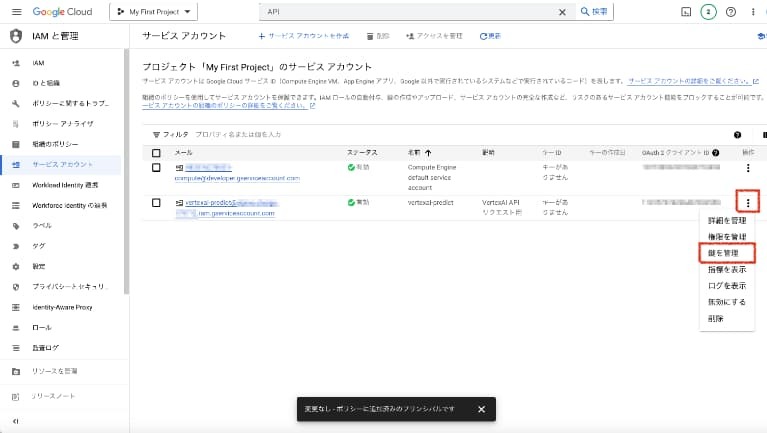Open Cloud Shell terminal icon
This screenshot has width=767, height=433.
point(686,12)
